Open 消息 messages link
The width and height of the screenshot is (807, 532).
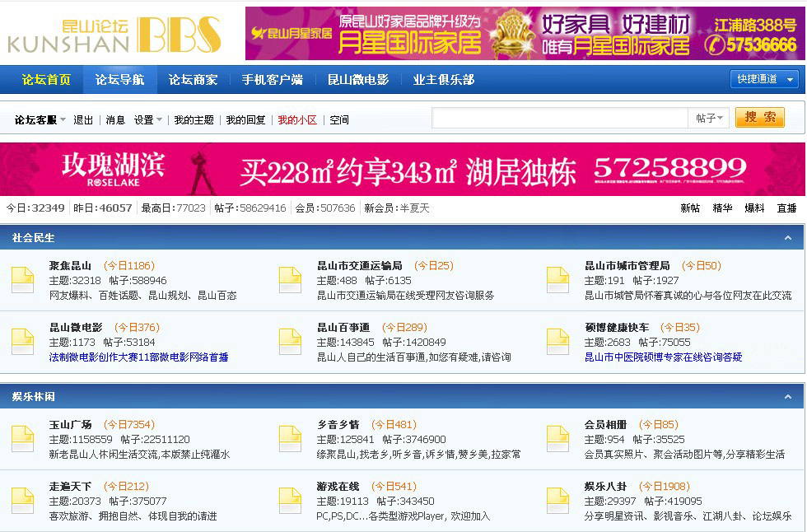click(x=115, y=120)
